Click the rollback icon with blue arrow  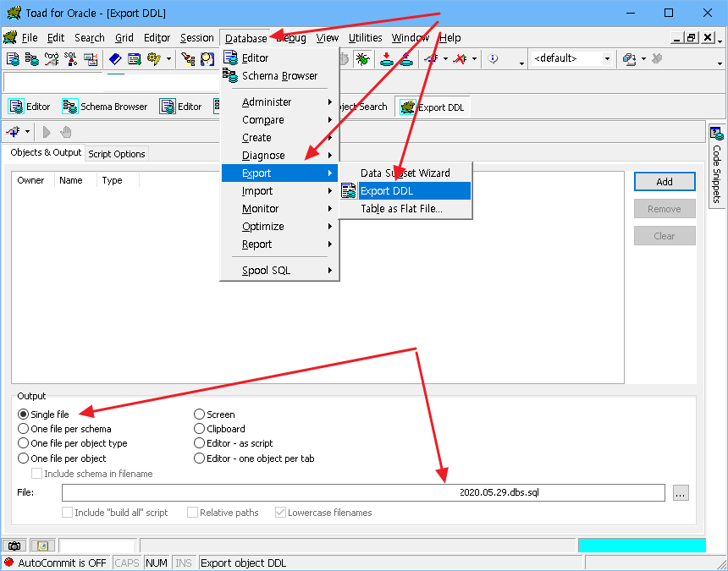405,59
